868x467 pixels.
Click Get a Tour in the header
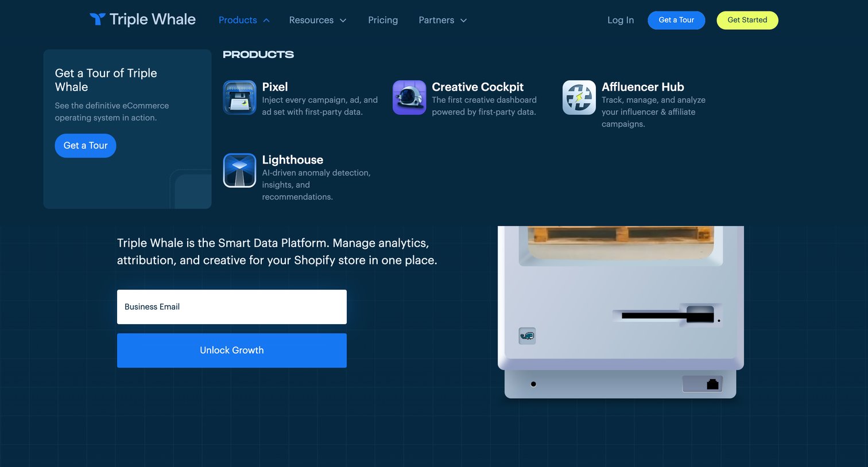pyautogui.click(x=676, y=20)
